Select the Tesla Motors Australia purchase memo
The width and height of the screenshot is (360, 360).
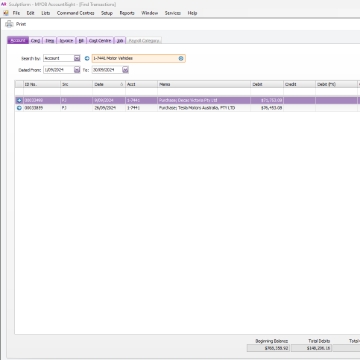click(x=204, y=108)
